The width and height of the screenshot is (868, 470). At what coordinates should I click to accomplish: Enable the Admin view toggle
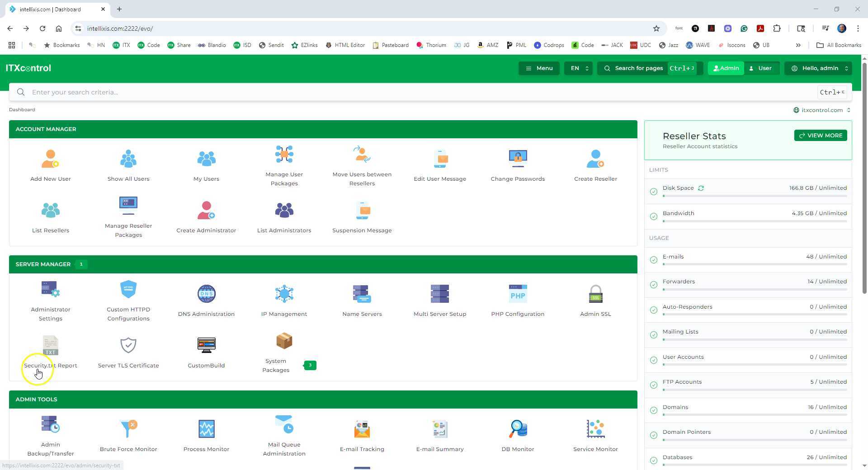(x=726, y=68)
